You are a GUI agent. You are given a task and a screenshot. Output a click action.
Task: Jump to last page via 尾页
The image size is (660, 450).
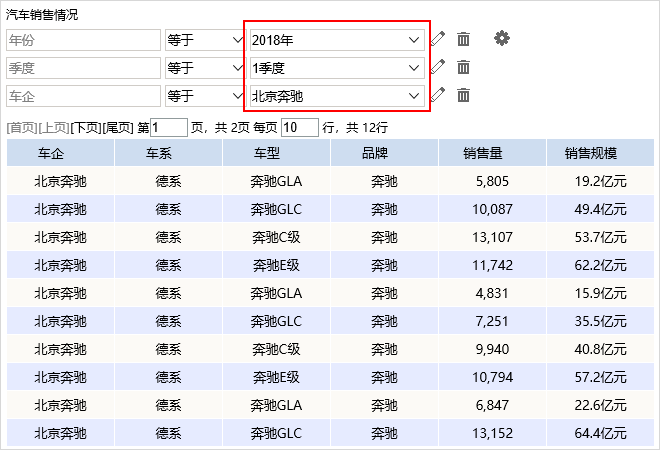pyautogui.click(x=118, y=128)
